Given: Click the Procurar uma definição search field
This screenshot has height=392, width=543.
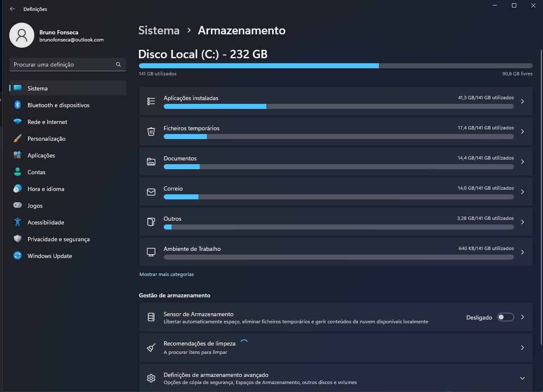Looking at the screenshot, I should click(63, 64).
